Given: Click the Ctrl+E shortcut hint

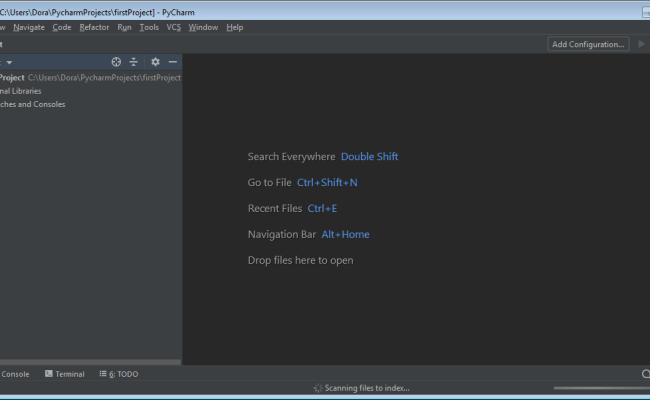Looking at the screenshot, I should click(322, 208).
